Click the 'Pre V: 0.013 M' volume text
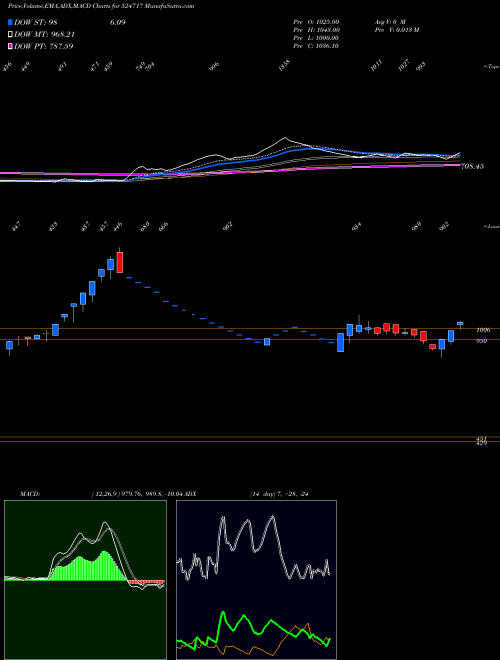The width and height of the screenshot is (500, 660). (x=396, y=30)
